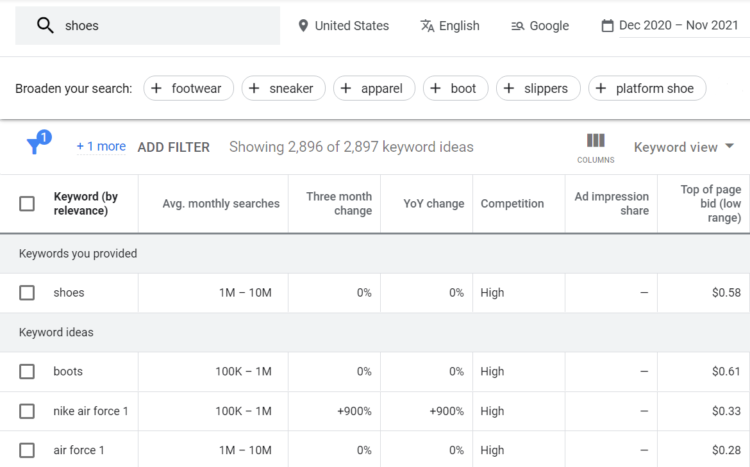Click the search magnifier icon

tap(44, 26)
